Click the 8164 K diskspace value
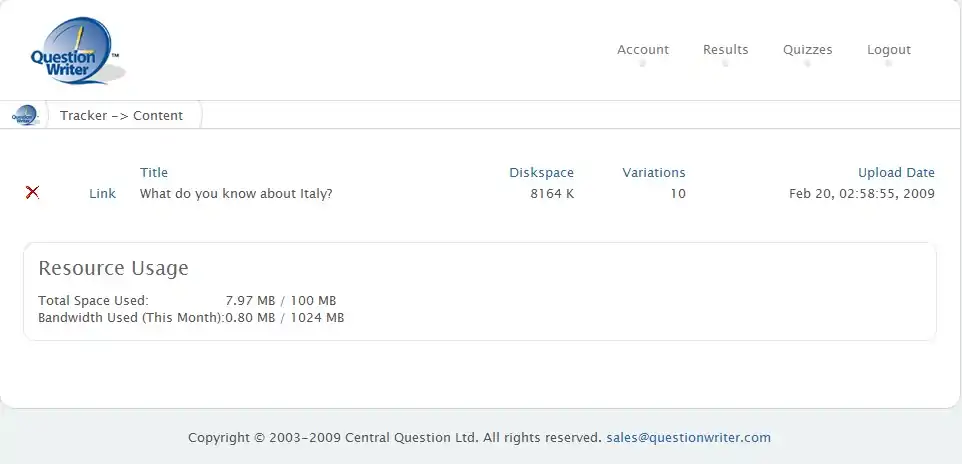962x464 pixels. 552,194
